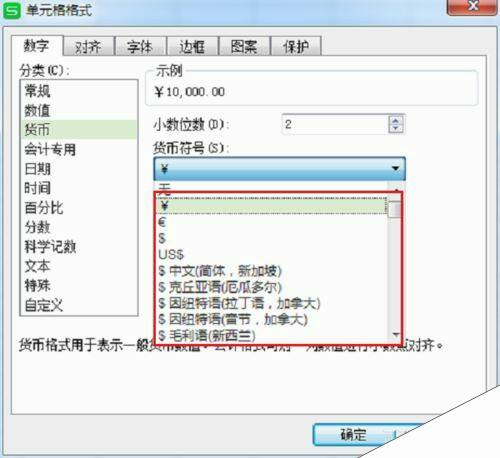Switch to the 对齐 tab
Viewport: 500px width, 458px height.
pyautogui.click(x=88, y=46)
